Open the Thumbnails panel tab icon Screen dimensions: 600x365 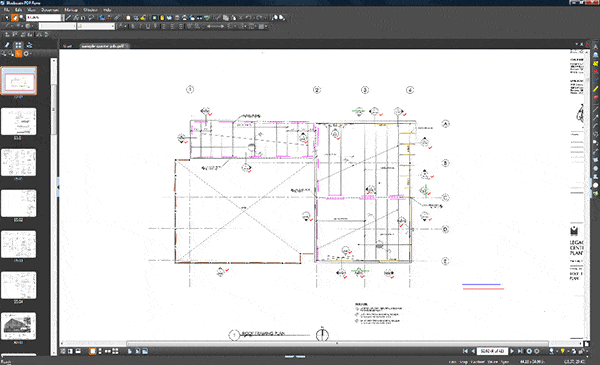coord(18,45)
